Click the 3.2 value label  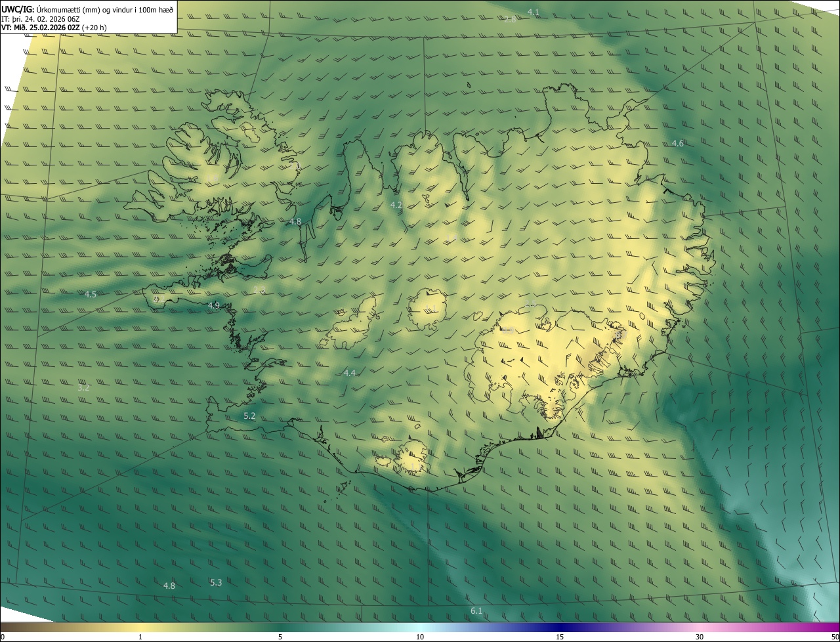pos(83,387)
